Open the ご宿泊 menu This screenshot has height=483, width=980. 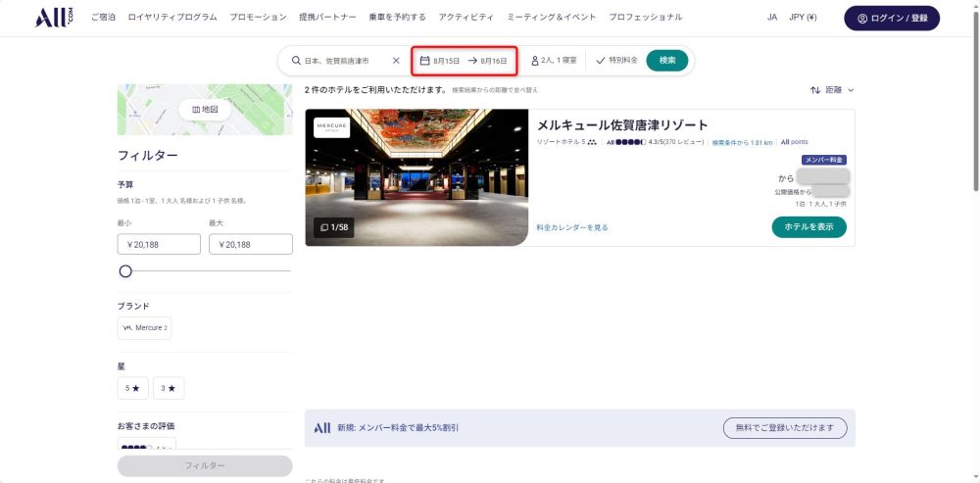[x=103, y=18]
